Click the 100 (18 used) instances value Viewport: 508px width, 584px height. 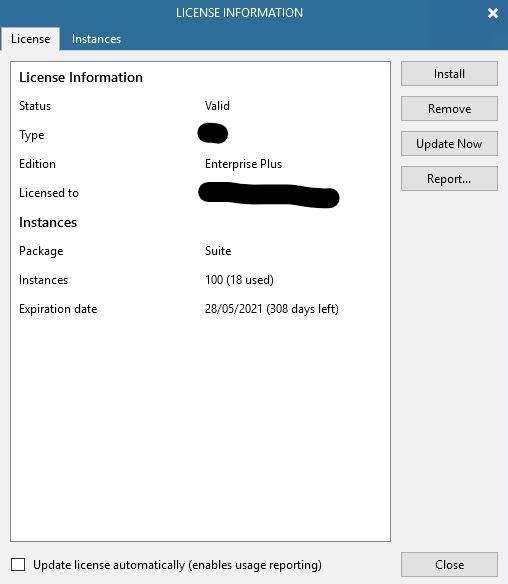click(239, 280)
